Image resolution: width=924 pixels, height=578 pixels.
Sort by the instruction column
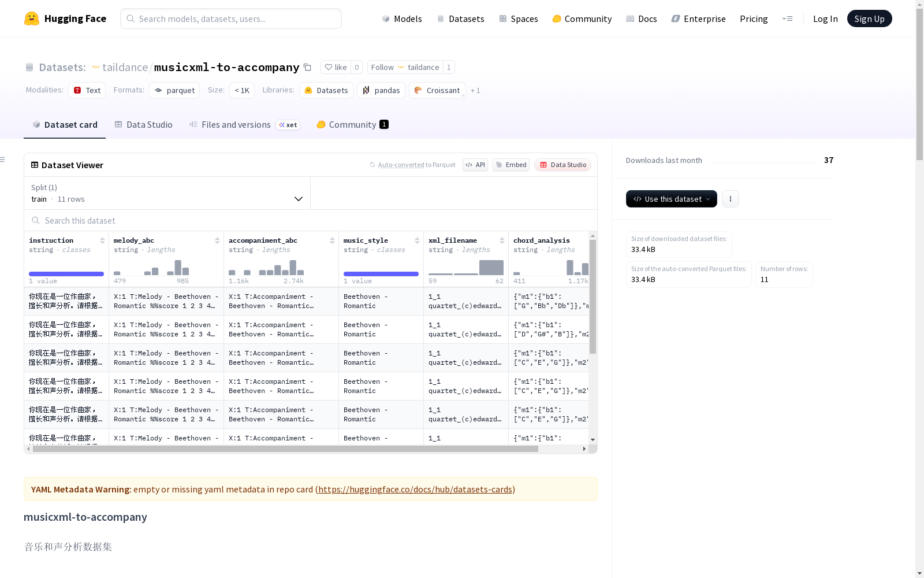[x=102, y=240]
